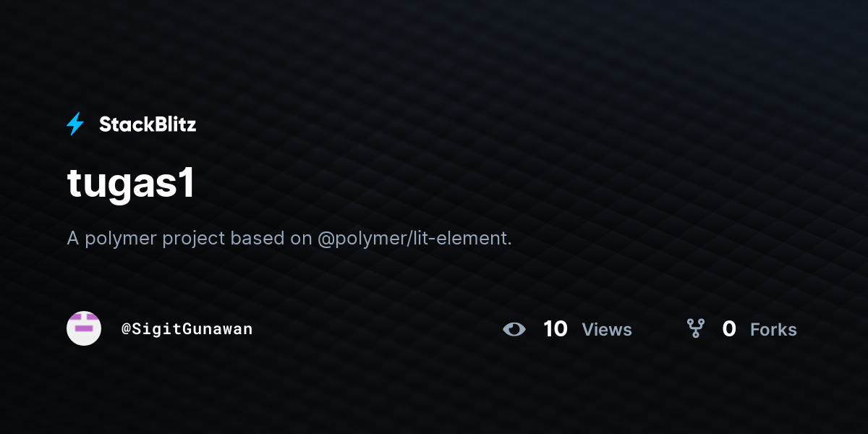
Task: Click the words 'based on' in the description
Action: point(271,238)
